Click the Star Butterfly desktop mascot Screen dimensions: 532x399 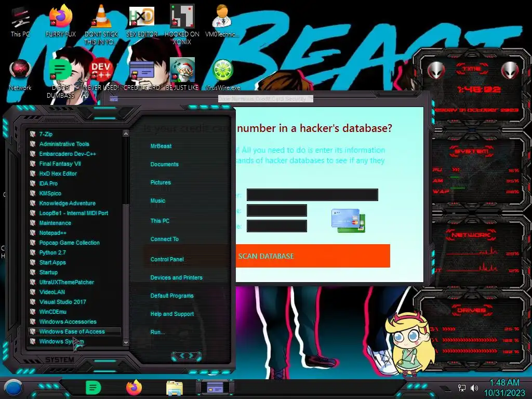pyautogui.click(x=410, y=344)
